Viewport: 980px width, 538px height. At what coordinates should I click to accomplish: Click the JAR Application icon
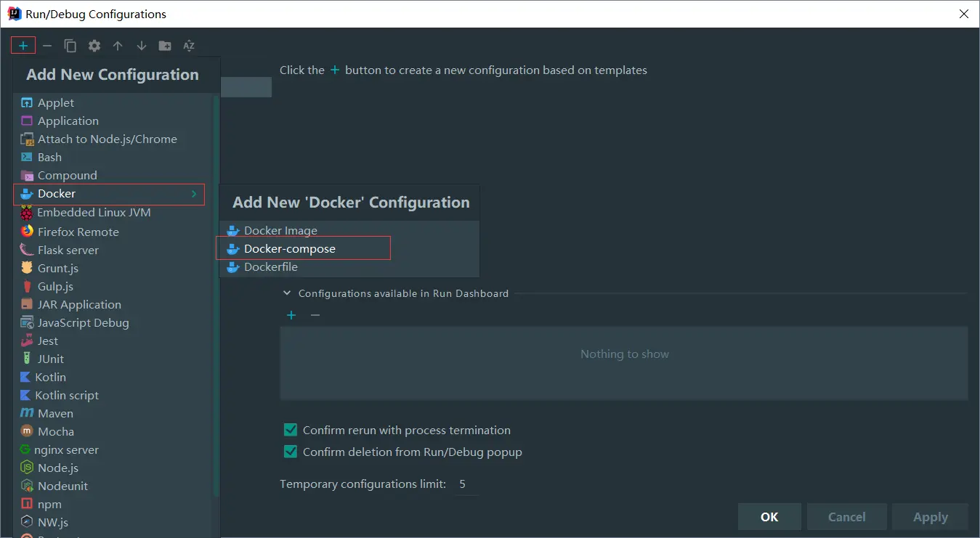coord(27,305)
